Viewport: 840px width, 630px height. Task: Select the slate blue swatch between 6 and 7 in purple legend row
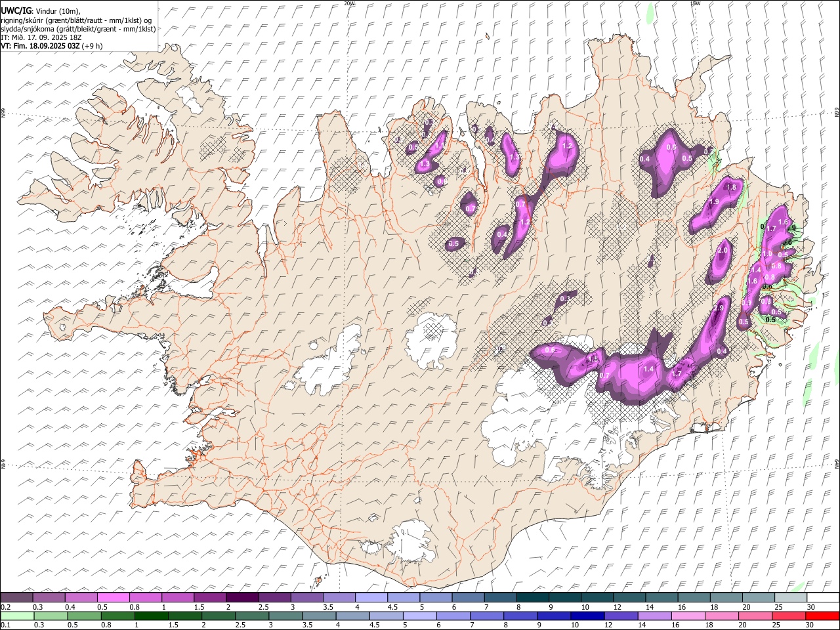click(468, 598)
